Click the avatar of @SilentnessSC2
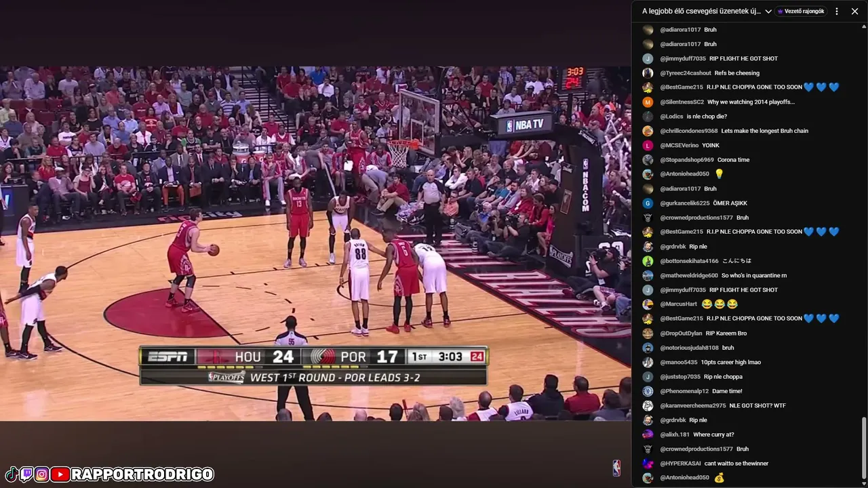The width and height of the screenshot is (868, 488). tap(648, 102)
